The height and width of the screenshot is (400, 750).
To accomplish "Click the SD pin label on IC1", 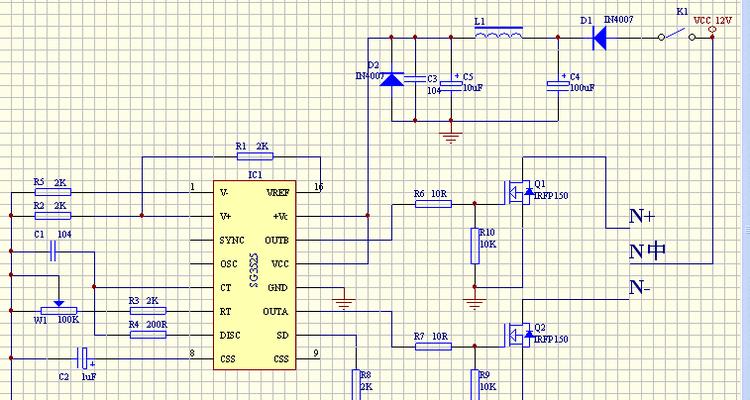I will point(283,335).
